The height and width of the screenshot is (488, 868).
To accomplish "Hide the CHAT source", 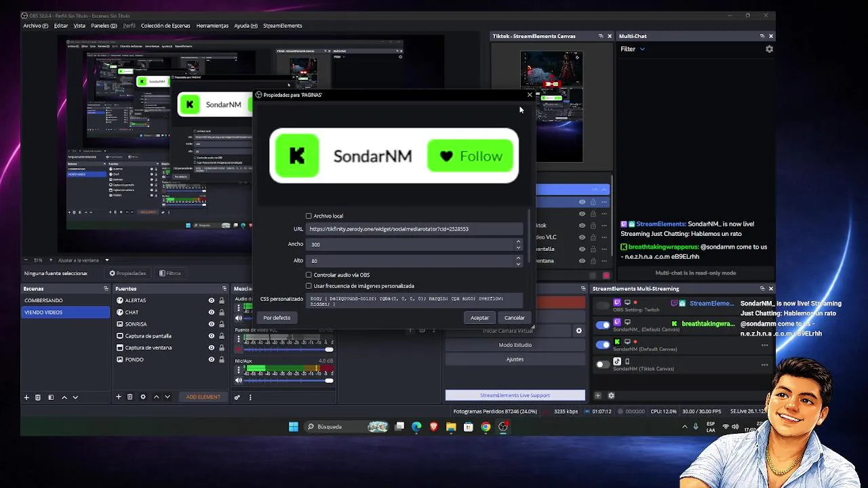I will tap(212, 312).
